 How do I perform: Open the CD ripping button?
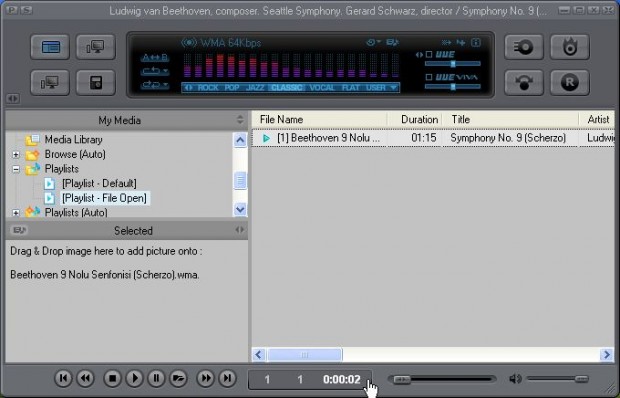click(x=524, y=47)
